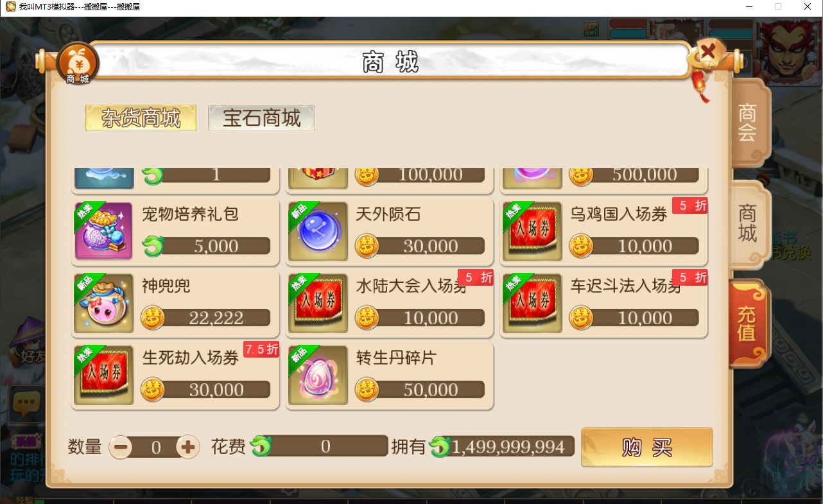The height and width of the screenshot is (504, 823).
Task: Select the 宠物培养礼包 gift bag icon
Action: [104, 231]
